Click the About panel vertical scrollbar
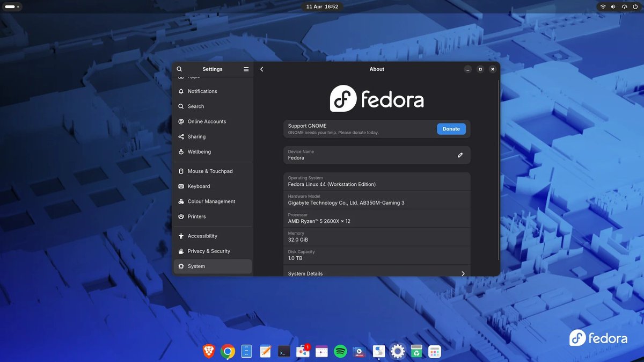Image resolution: width=644 pixels, height=362 pixels. tap(499, 170)
